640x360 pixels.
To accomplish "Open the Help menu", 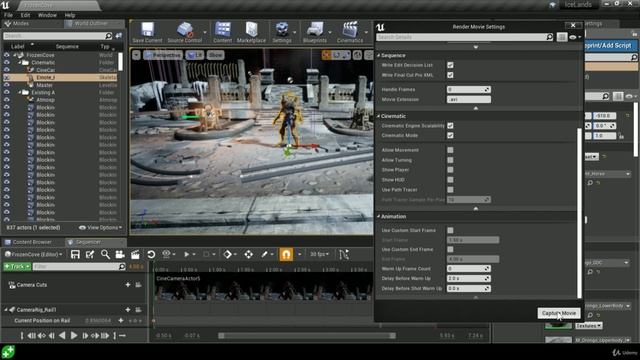I will click(70, 15).
